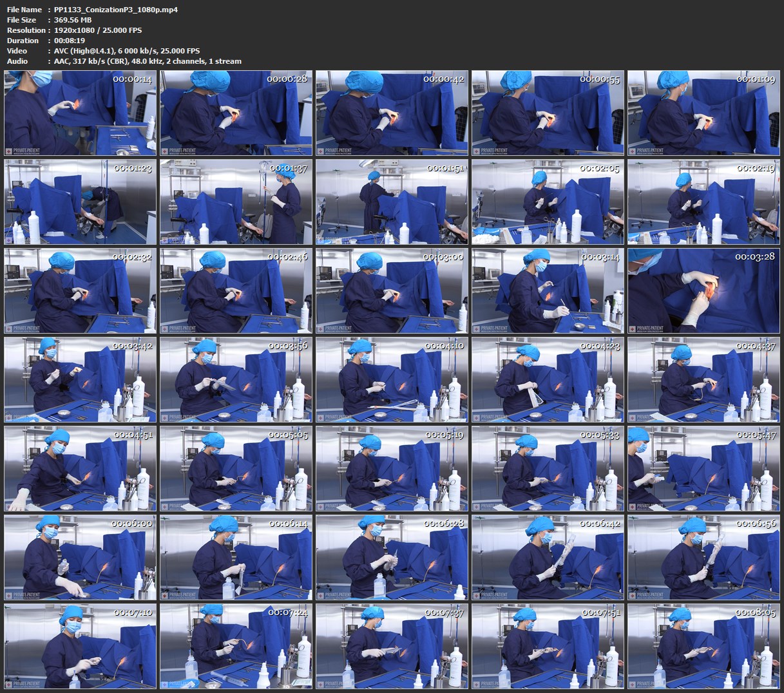The width and height of the screenshot is (784, 693).
Task: Select the thumbnail stamped 00:05:05
Action: (236, 469)
